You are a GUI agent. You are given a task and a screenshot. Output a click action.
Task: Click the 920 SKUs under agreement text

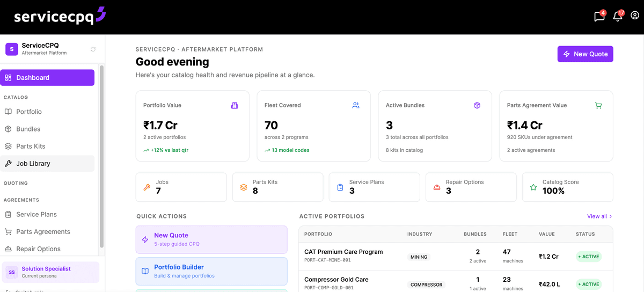pos(540,137)
